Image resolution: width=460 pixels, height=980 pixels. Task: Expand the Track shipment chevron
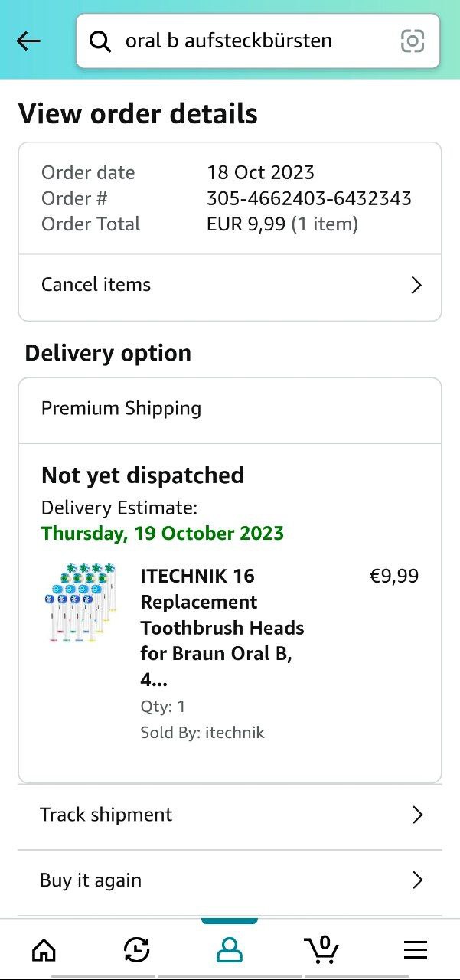(x=417, y=815)
